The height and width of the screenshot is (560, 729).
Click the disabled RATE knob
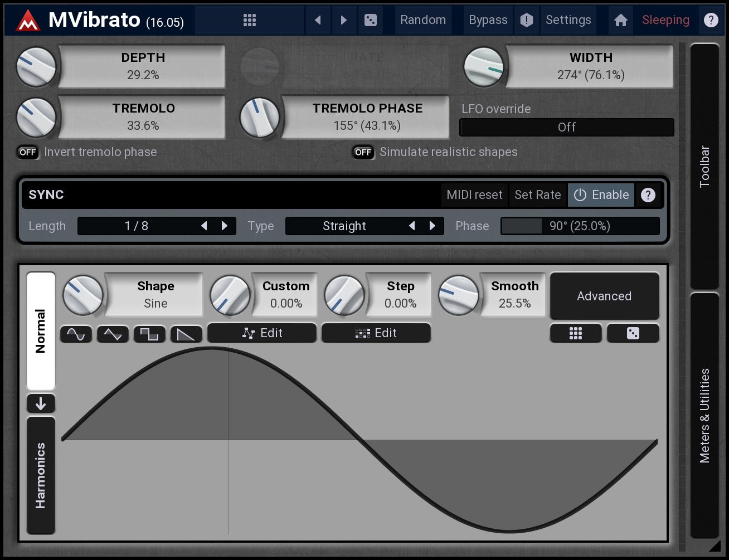259,67
